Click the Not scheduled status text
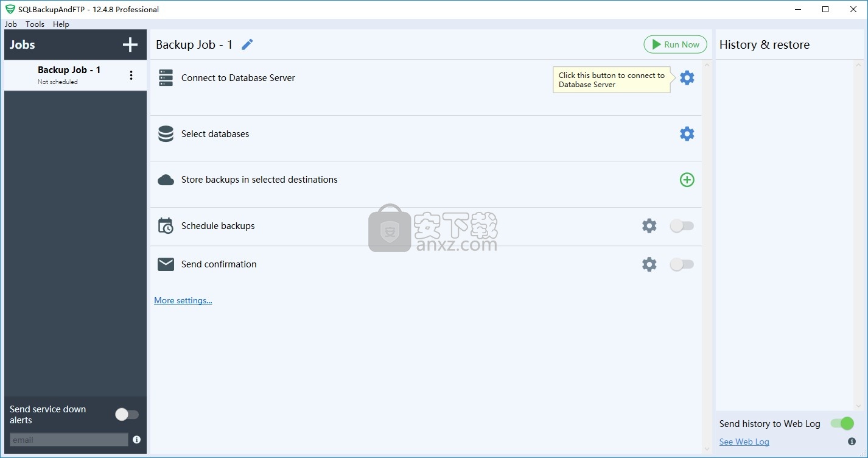Image resolution: width=868 pixels, height=458 pixels. click(x=58, y=82)
